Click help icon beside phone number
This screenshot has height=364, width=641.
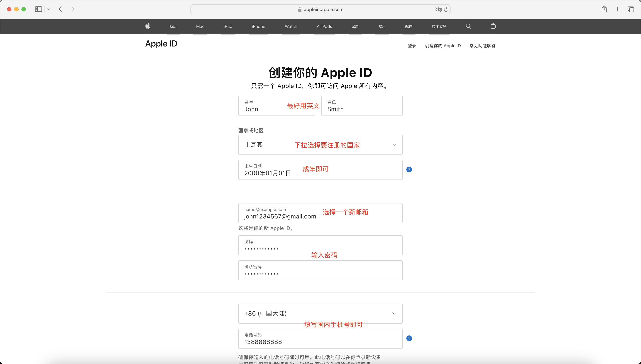pyautogui.click(x=409, y=338)
